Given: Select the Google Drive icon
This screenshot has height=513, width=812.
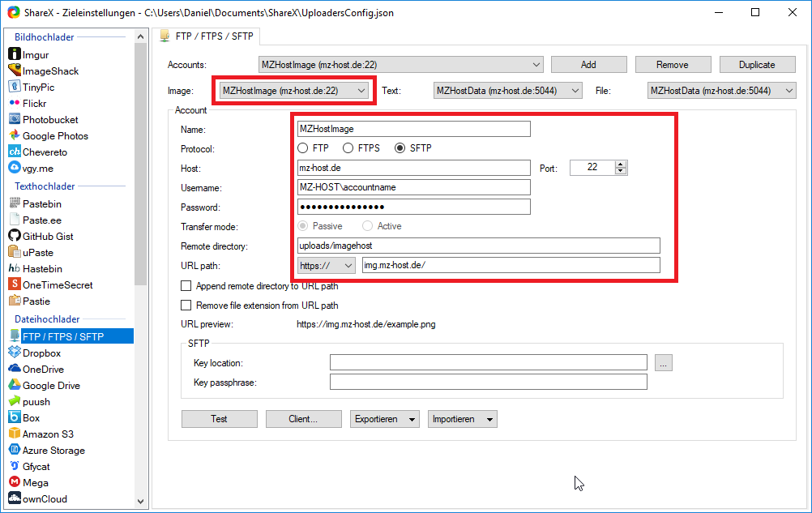Looking at the screenshot, I should click(x=15, y=385).
